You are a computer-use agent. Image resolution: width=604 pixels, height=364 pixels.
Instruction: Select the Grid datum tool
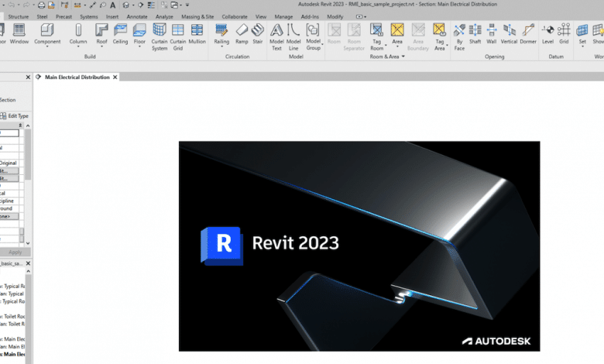tap(564, 34)
